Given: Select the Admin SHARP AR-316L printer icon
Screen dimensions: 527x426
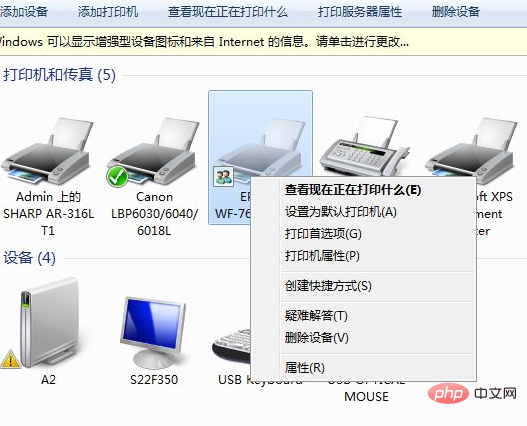Looking at the screenshot, I should pos(48,150).
